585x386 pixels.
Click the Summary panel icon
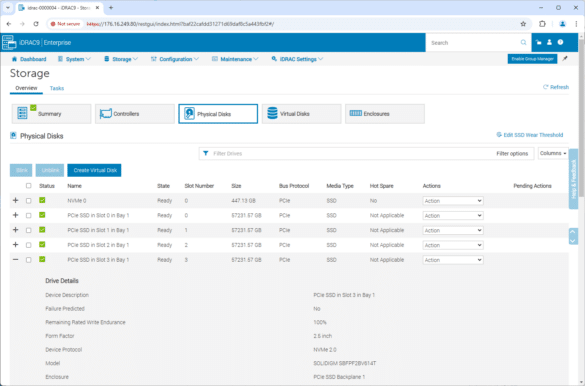tap(22, 113)
